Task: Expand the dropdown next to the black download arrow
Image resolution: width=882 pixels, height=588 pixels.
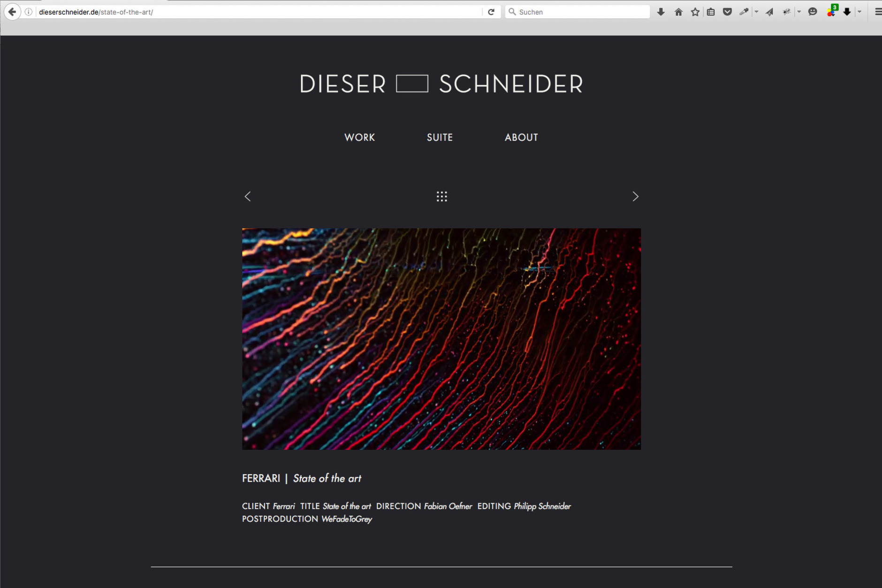Action: point(859,12)
